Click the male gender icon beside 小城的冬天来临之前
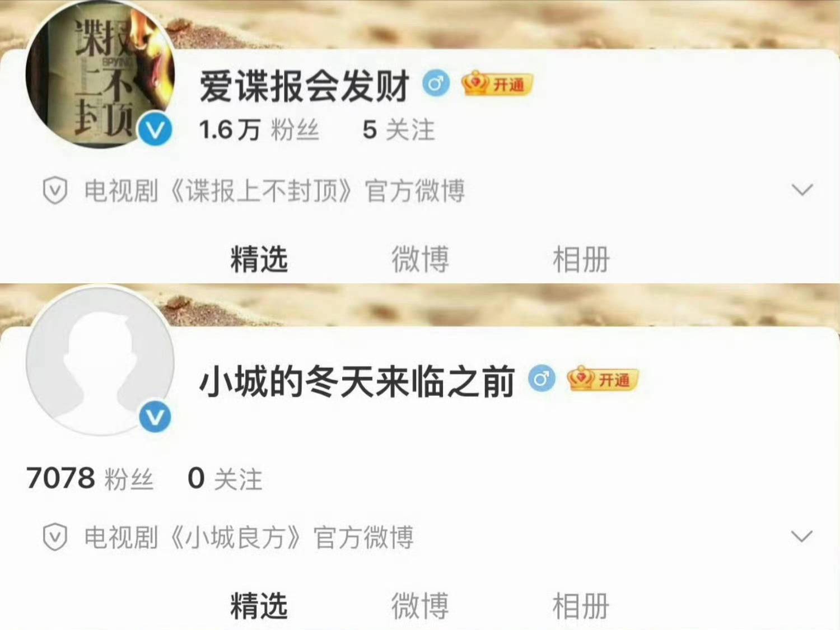 coord(542,380)
